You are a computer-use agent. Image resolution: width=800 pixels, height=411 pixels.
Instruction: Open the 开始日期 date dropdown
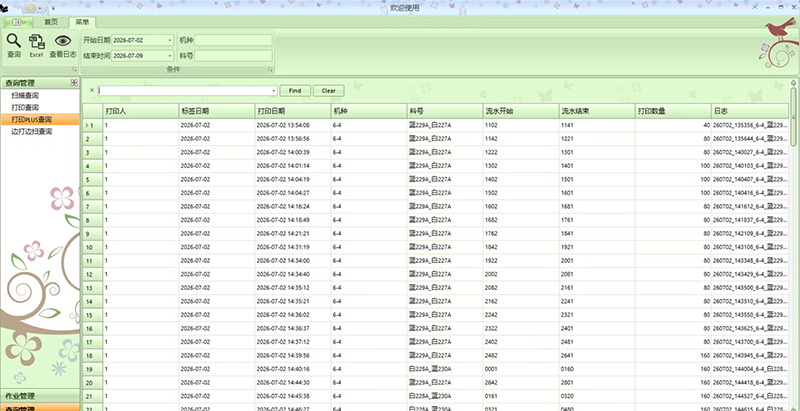[x=170, y=40]
